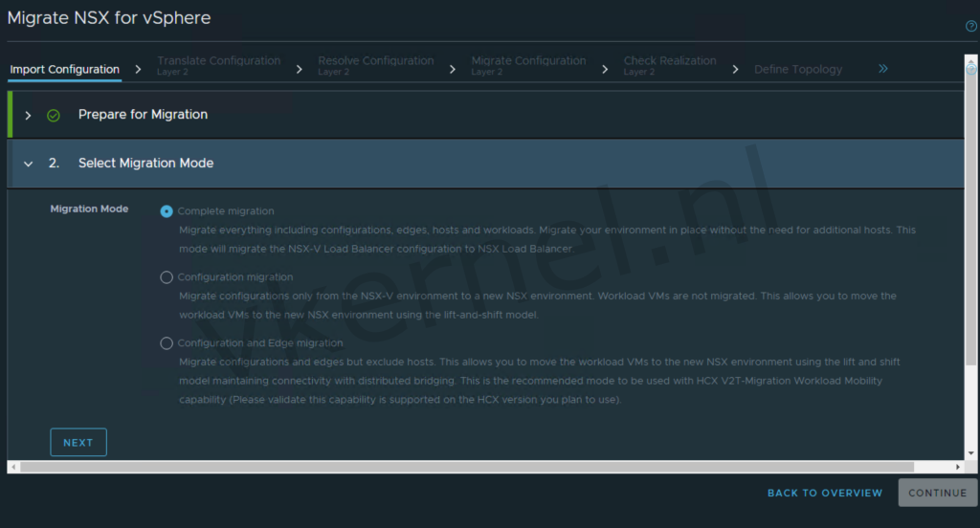Click the Prepare for Migration heading
The width and height of the screenshot is (980, 528).
pyautogui.click(x=143, y=115)
